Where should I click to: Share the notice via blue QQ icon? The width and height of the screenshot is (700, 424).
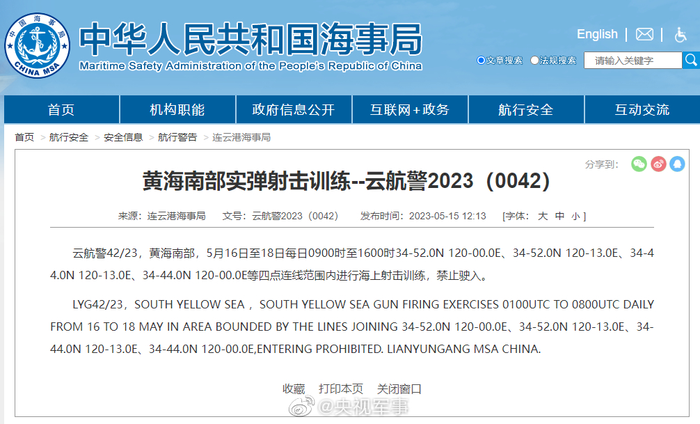click(x=677, y=164)
